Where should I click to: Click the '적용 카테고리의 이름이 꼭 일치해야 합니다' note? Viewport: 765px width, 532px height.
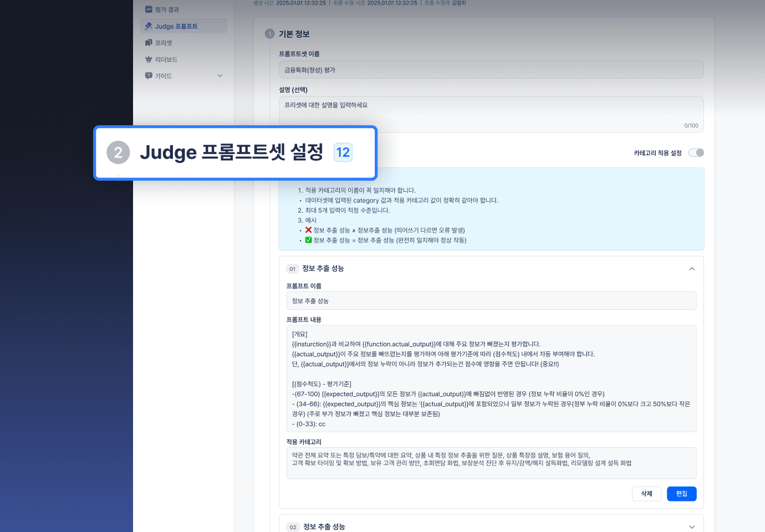[356, 191]
